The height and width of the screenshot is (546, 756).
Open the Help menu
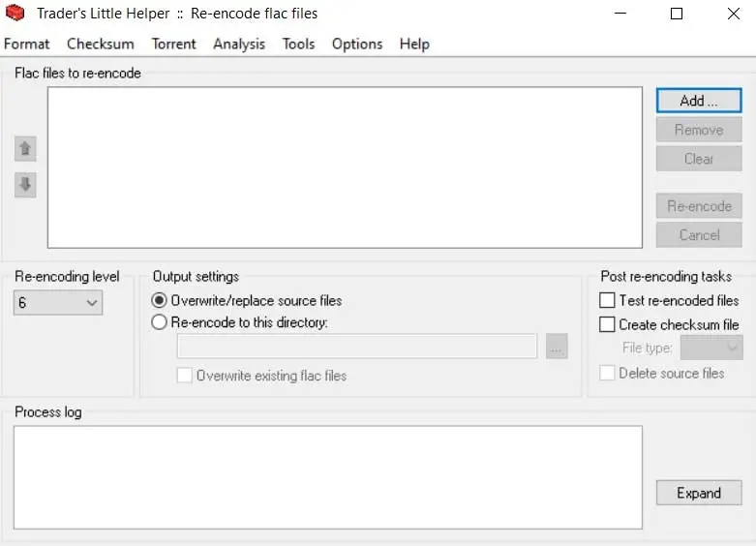[x=414, y=44]
